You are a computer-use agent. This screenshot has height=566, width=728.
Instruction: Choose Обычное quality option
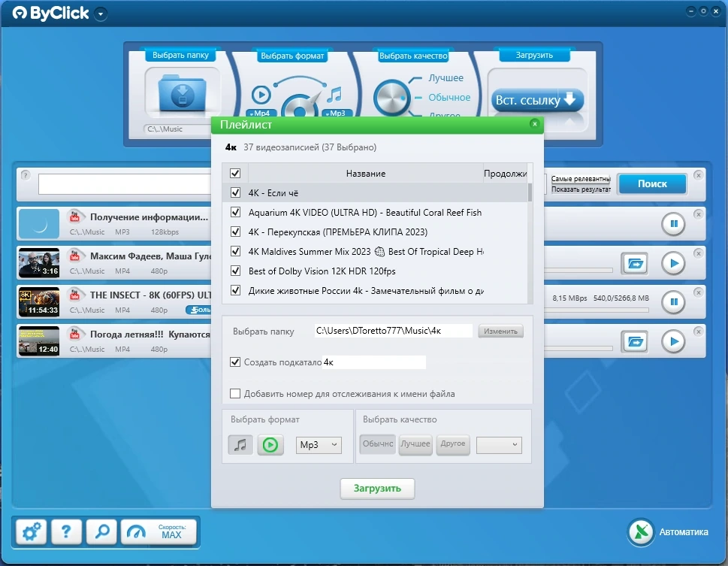click(449, 98)
